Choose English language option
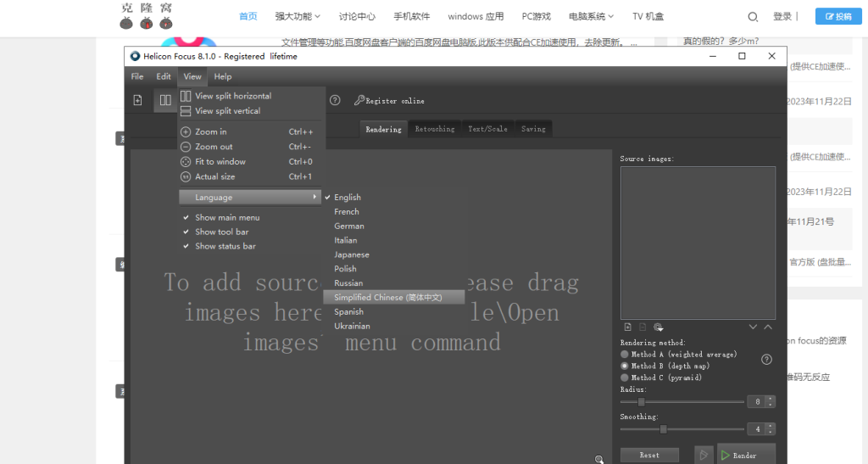 [x=394, y=197]
